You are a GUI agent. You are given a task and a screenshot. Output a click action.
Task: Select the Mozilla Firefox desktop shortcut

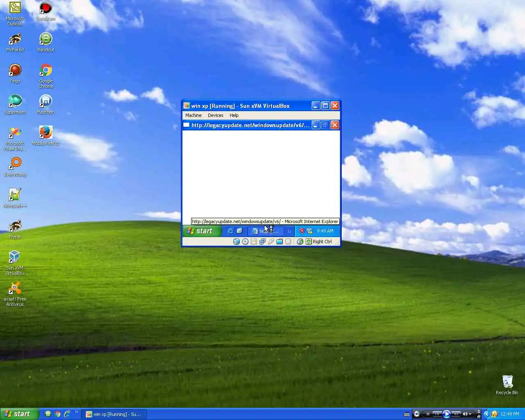point(46,136)
